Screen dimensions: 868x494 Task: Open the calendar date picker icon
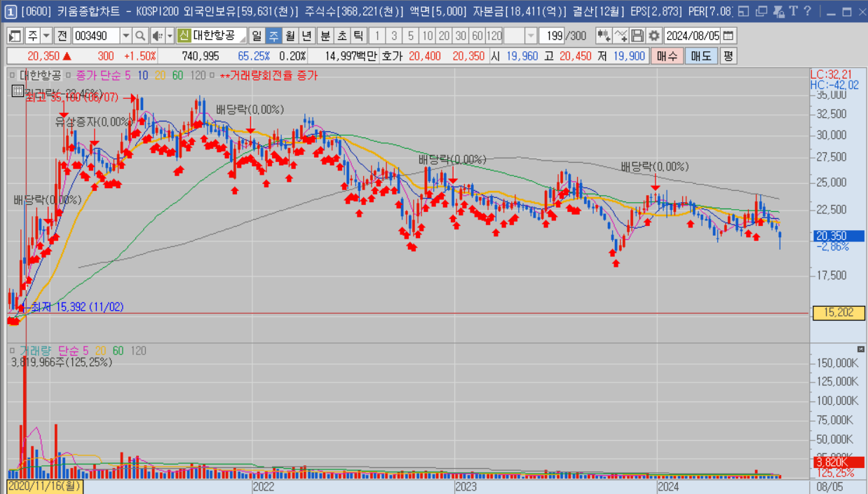pos(728,36)
